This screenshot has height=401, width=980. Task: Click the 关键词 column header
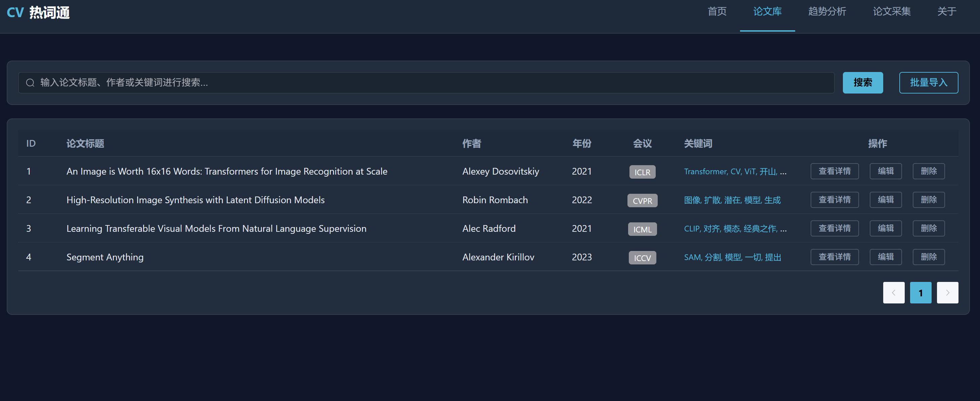(698, 144)
